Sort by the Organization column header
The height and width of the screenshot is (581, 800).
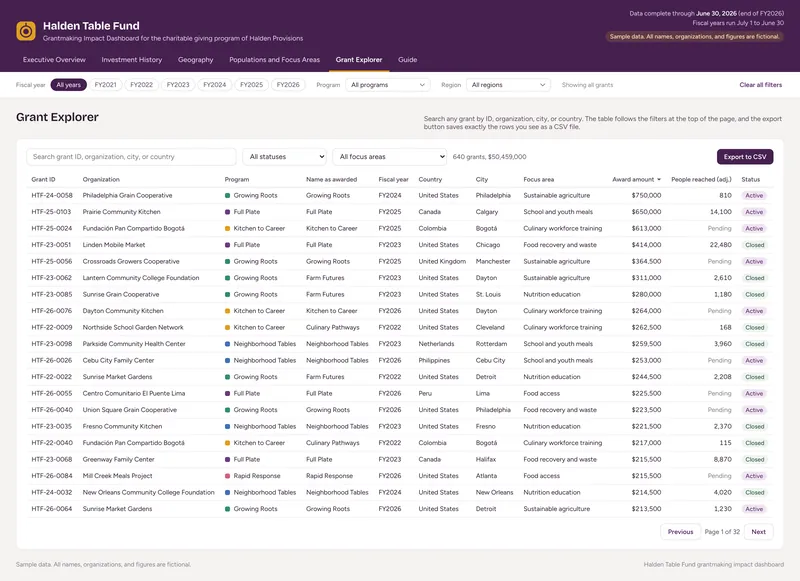coord(101,180)
